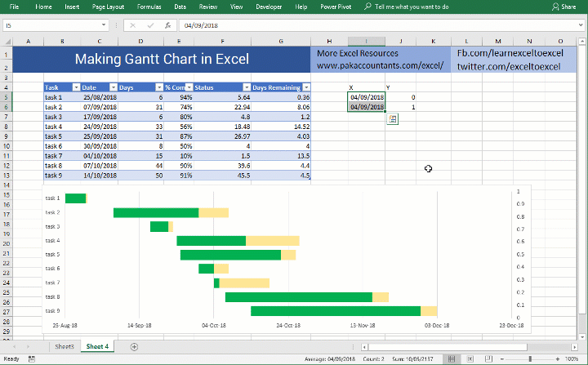Open the Power Pivot tab
588x365 pixels.
point(336,7)
